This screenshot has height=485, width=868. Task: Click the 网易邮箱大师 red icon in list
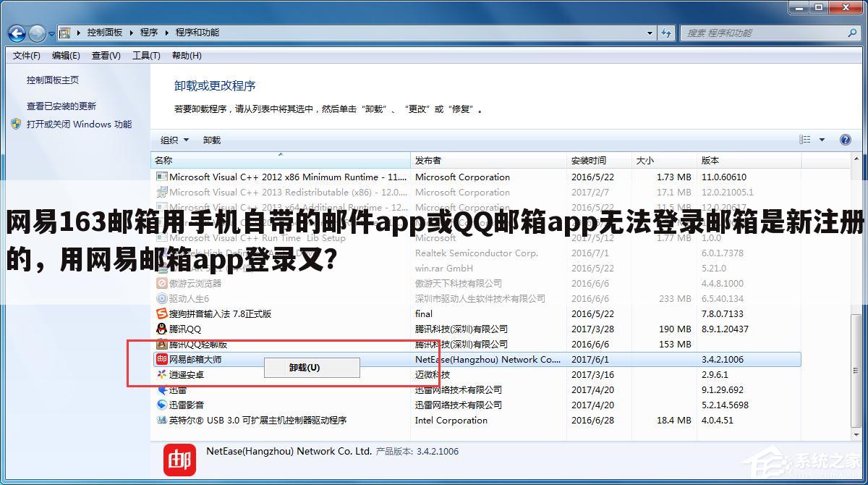pyautogui.click(x=162, y=359)
